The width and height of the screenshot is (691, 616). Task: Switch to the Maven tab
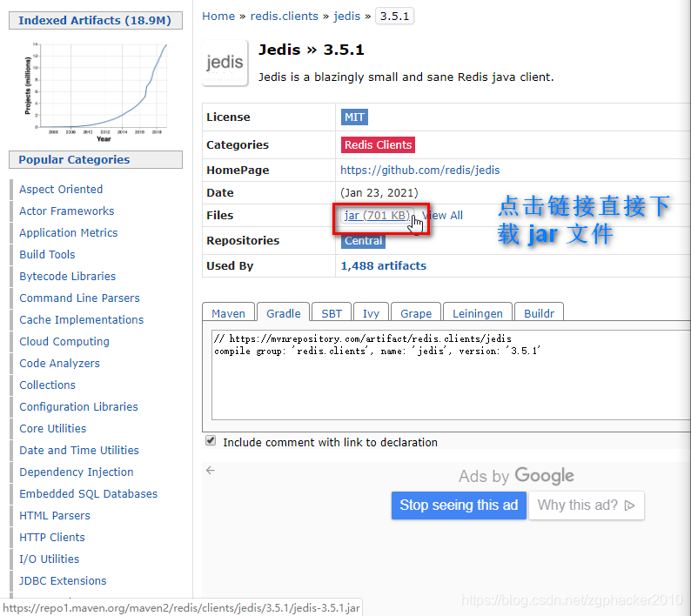[x=228, y=313]
